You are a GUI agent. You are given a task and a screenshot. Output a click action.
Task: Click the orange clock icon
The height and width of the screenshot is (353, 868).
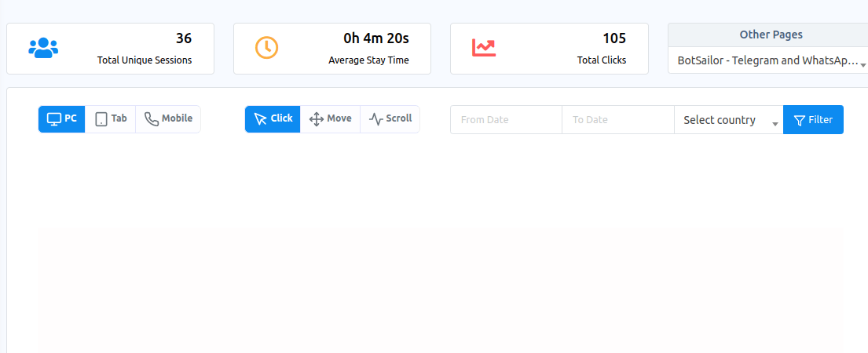click(266, 48)
